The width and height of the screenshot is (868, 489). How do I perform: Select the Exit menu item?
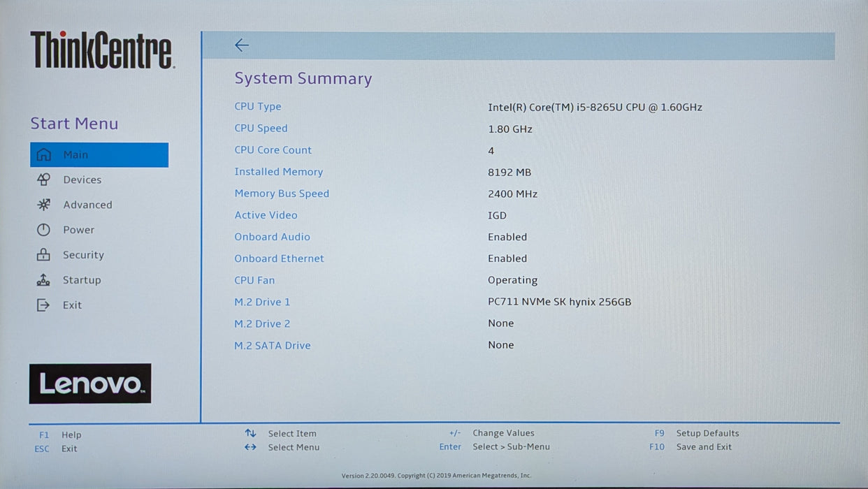(x=72, y=305)
